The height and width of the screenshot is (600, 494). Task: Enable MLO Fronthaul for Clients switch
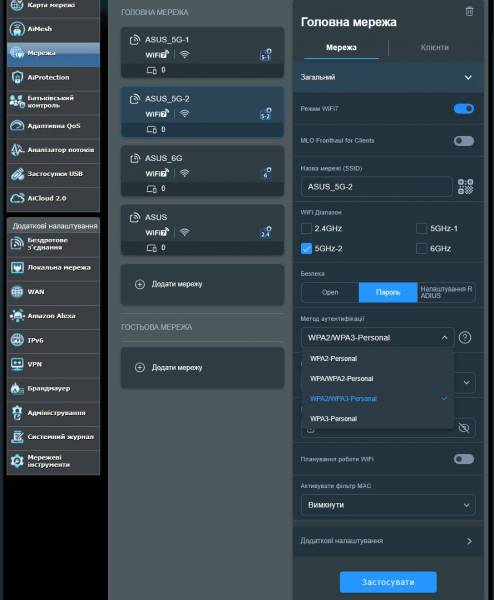tap(464, 141)
